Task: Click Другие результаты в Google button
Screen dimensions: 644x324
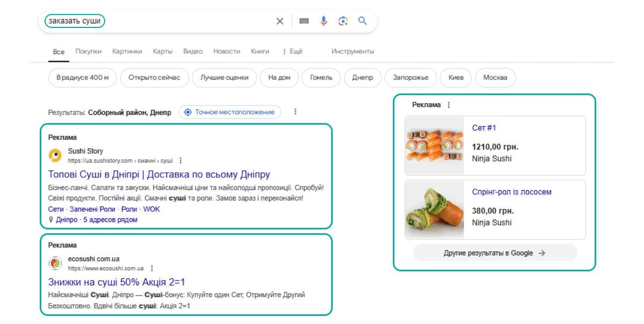Action: coord(495,253)
